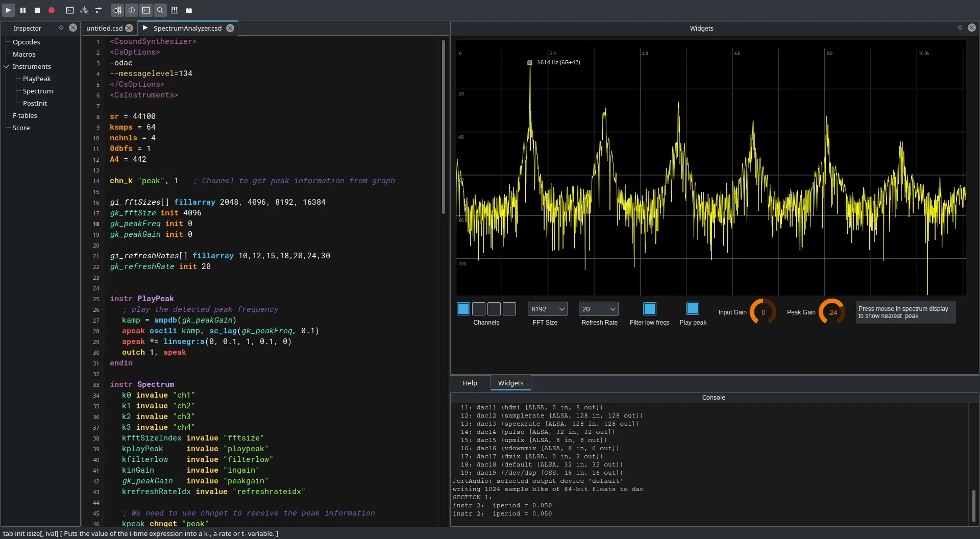Click the console vertical scrollbar
980x539 pixels.
tap(973, 505)
